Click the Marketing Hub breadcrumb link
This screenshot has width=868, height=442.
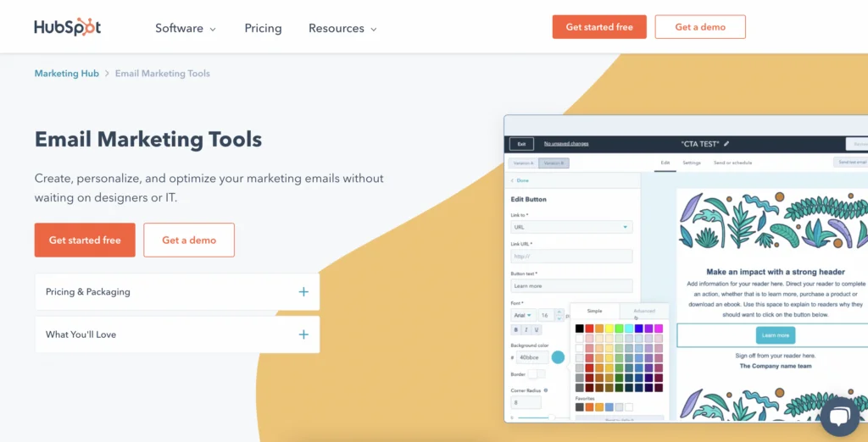(66, 74)
